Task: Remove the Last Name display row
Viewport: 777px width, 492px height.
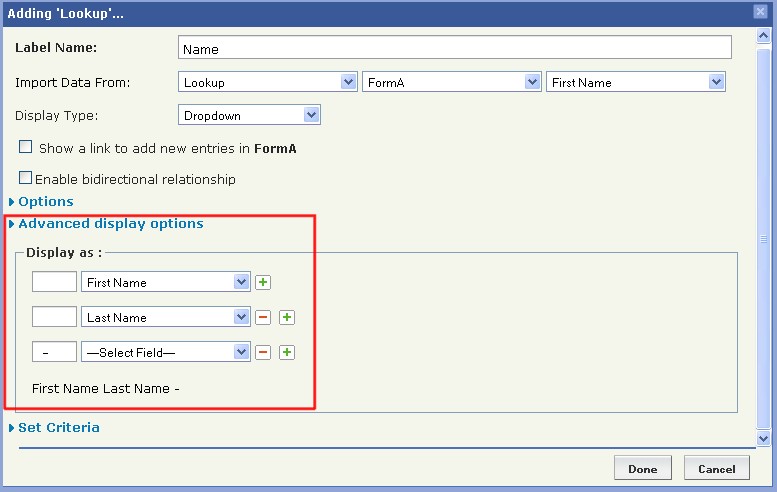Action: click(263, 318)
